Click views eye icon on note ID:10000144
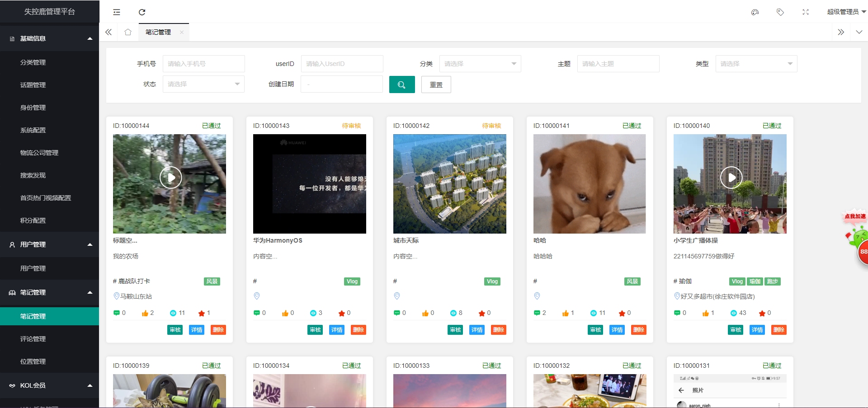 point(173,313)
